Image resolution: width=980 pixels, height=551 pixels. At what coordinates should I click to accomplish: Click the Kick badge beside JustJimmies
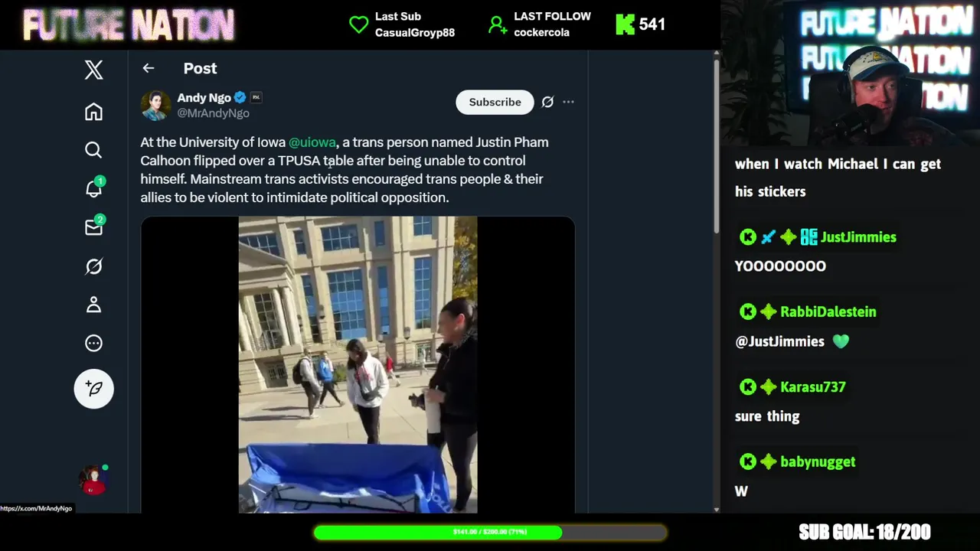click(x=748, y=237)
